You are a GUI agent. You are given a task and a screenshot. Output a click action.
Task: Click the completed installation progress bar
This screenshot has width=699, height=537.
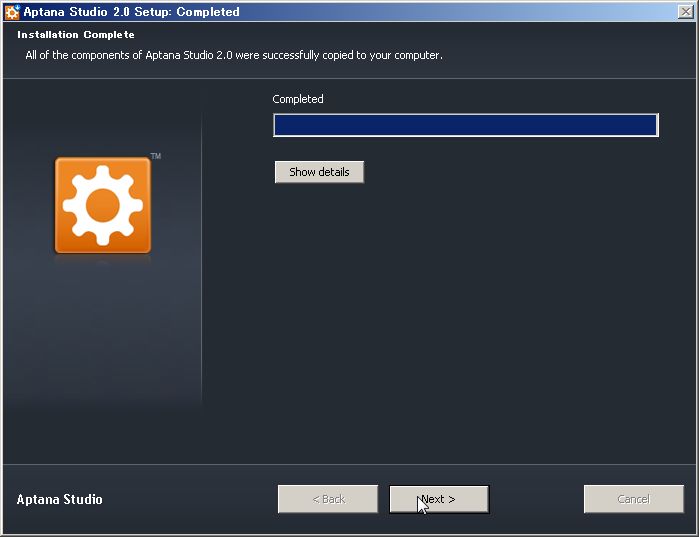coord(466,125)
